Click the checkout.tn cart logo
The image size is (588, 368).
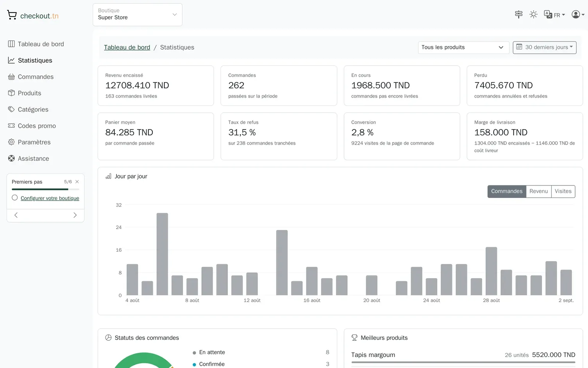(33, 15)
